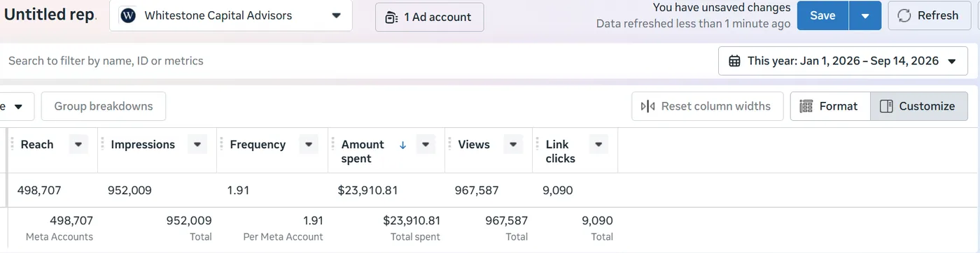Open Frequency column options arrow

pos(309,145)
